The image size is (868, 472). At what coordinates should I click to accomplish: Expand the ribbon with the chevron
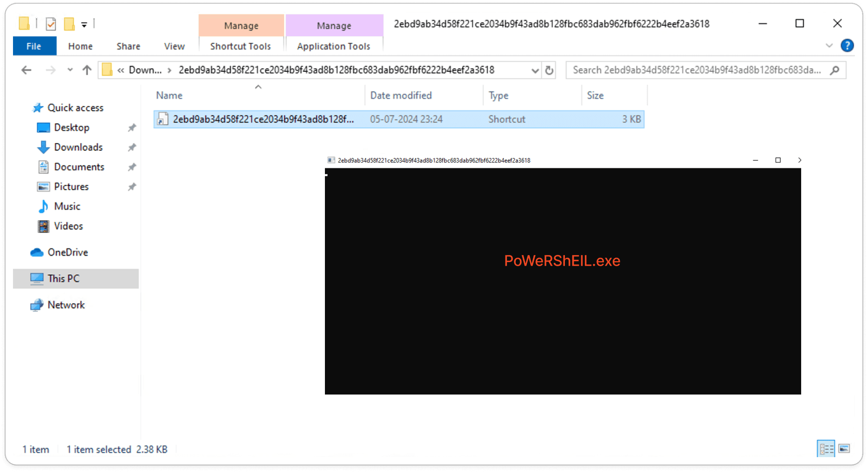(x=829, y=46)
